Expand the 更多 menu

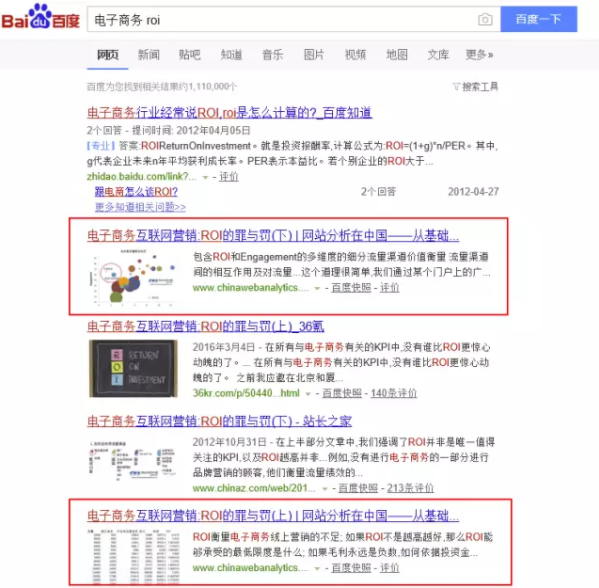click(x=479, y=55)
